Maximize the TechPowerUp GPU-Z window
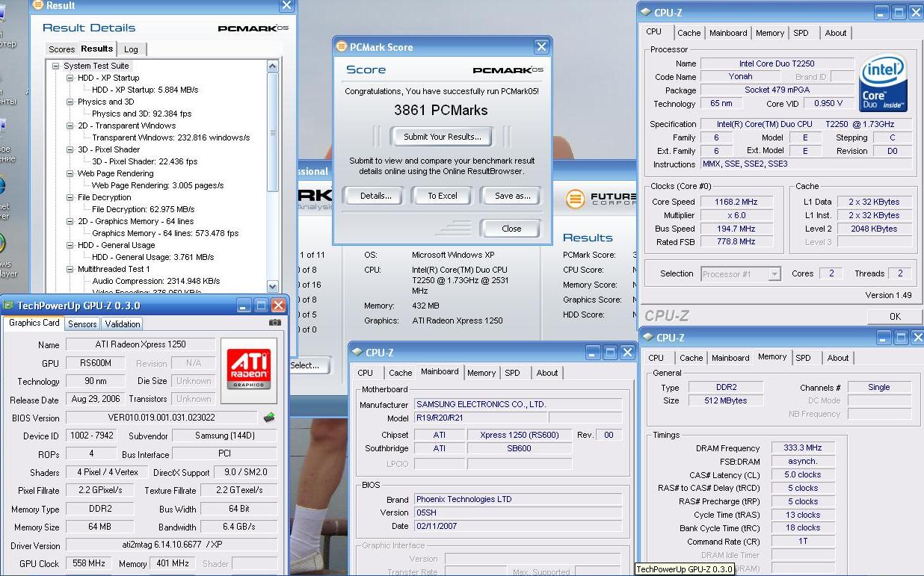Image resolution: width=924 pixels, height=576 pixels. coord(261,306)
